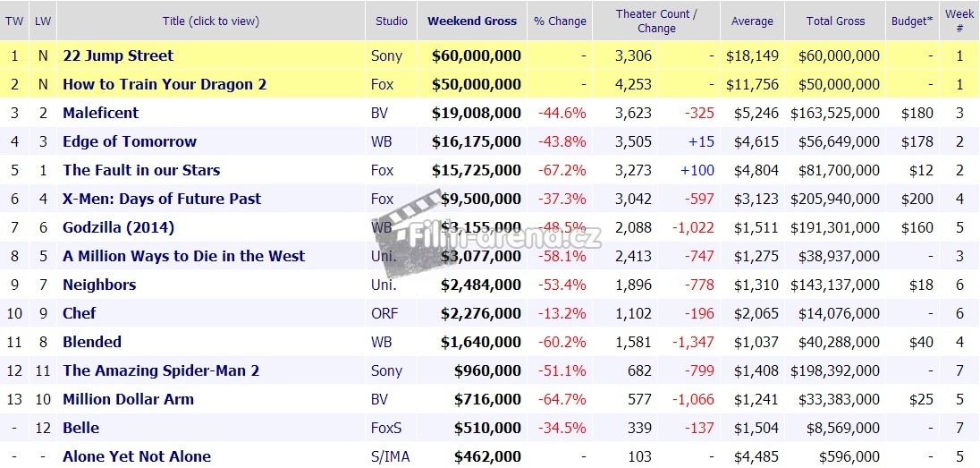Click How to Train Your Dragon 2
980x468 pixels.
165,84
